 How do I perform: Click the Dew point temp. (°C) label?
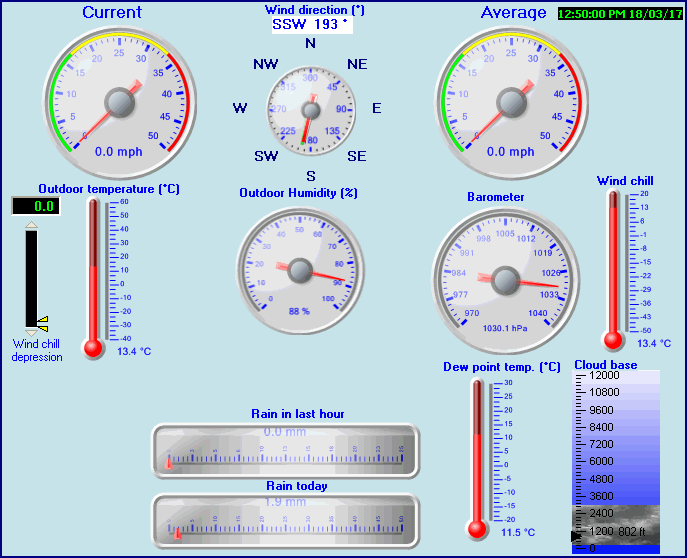502,367
